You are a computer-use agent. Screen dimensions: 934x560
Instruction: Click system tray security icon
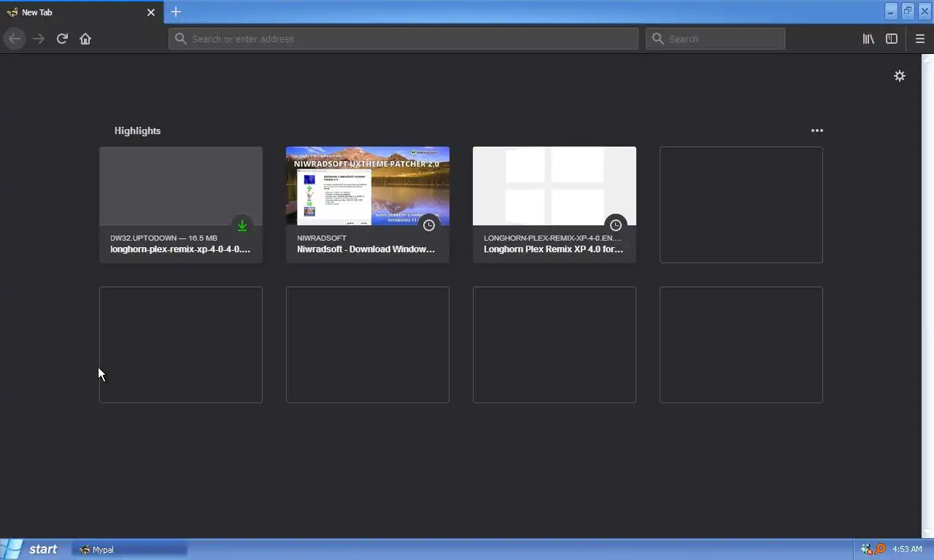[867, 549]
